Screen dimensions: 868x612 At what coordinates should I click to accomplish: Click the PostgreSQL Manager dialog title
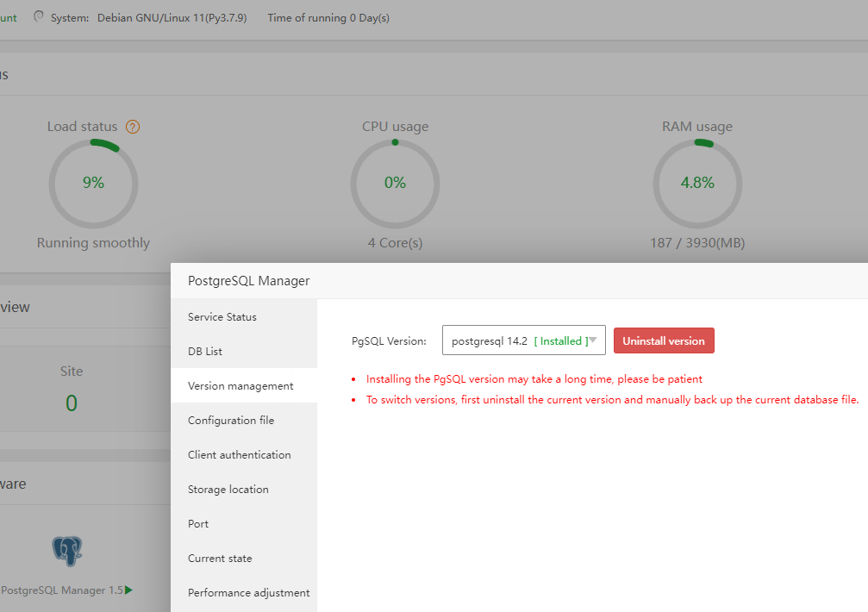click(248, 280)
